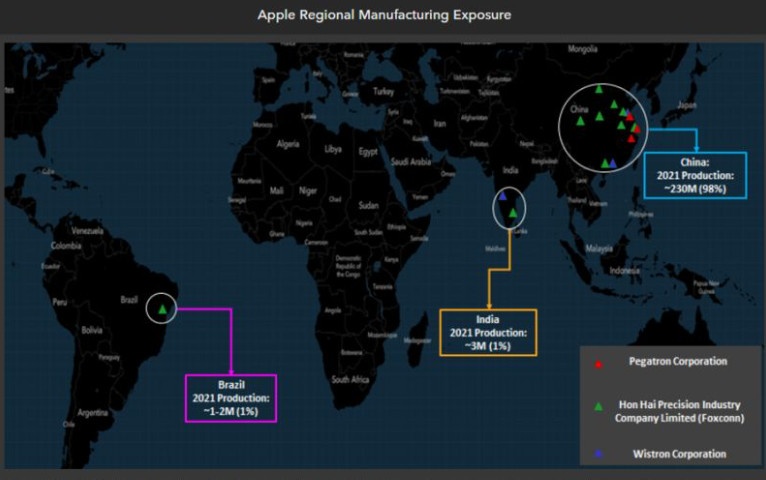This screenshot has width=766, height=480.
Task: Click the green Foxconn triangle in the legend
Action: tap(598, 406)
